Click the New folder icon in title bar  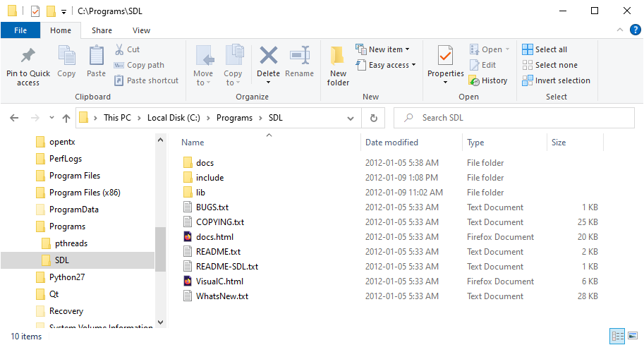(51, 11)
